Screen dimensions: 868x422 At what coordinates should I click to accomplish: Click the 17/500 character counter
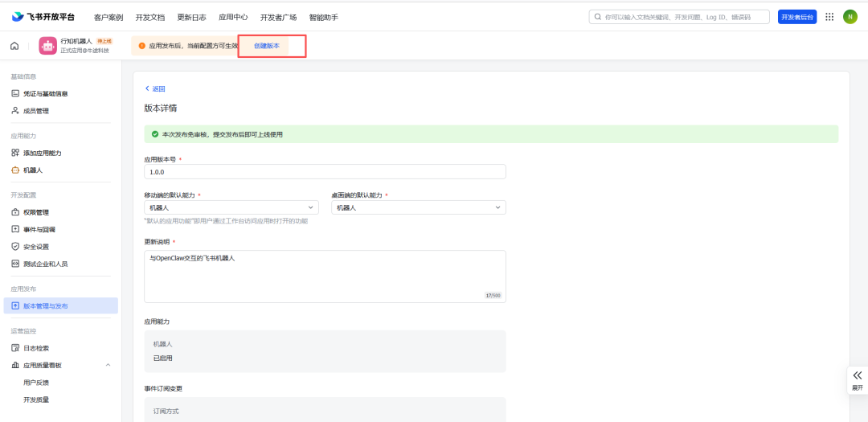[x=493, y=296]
